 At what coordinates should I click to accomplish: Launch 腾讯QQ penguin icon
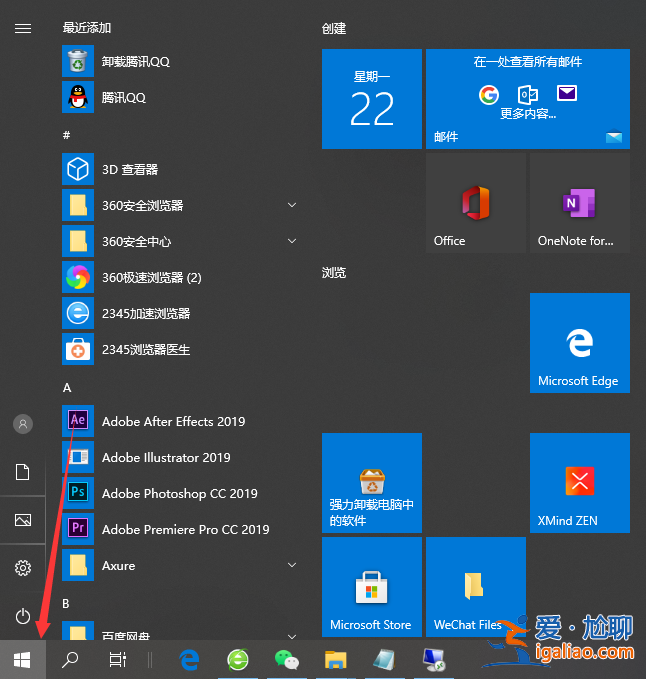pyautogui.click(x=78, y=97)
